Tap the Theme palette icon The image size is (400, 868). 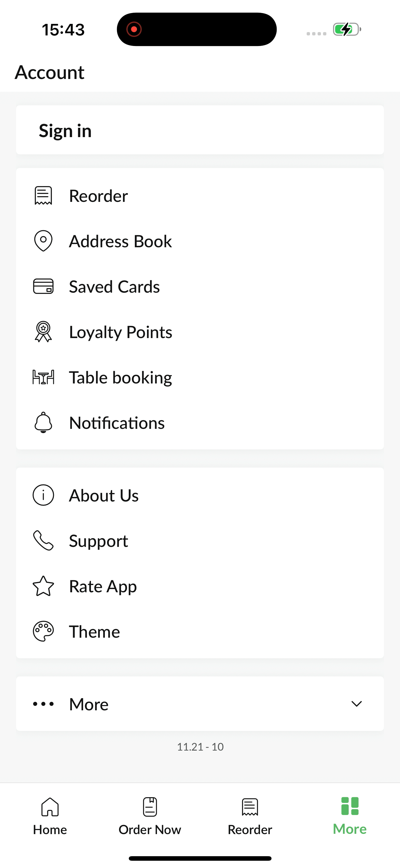point(43,631)
